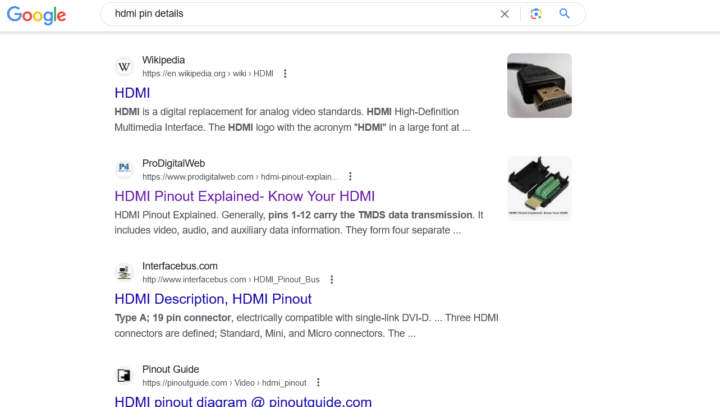This screenshot has width=720, height=407.
Task: Click the ProDigitalWeb favicon
Action: pyautogui.click(x=124, y=170)
